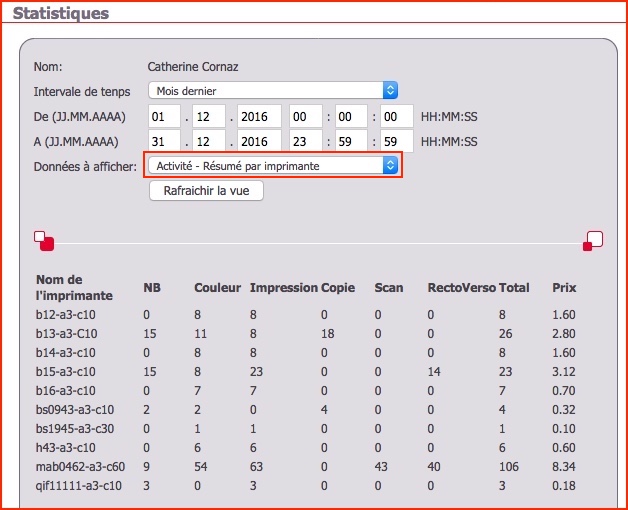628x510 pixels.
Task: Click the Statistiques page heading
Action: point(61,13)
